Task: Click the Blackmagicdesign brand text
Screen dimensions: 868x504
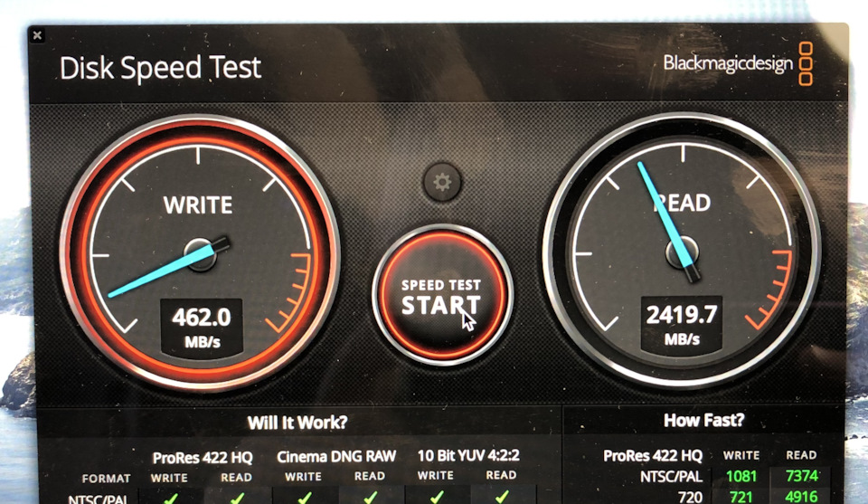Action: click(x=728, y=63)
